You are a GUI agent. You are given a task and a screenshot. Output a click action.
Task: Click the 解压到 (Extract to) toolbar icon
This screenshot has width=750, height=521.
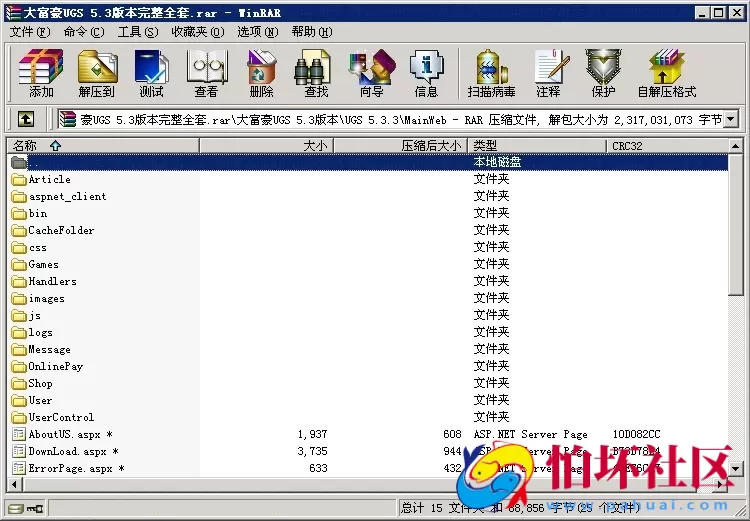pyautogui.click(x=97, y=73)
